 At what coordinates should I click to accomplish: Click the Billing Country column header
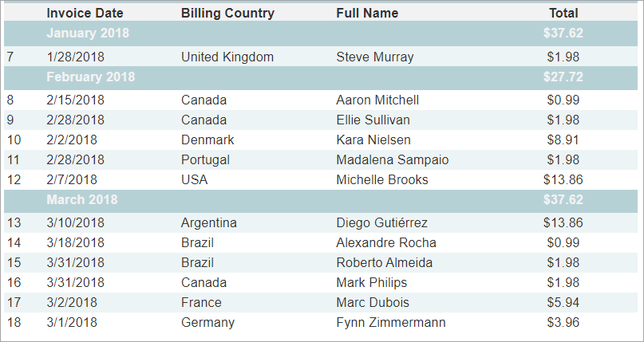[x=227, y=13]
